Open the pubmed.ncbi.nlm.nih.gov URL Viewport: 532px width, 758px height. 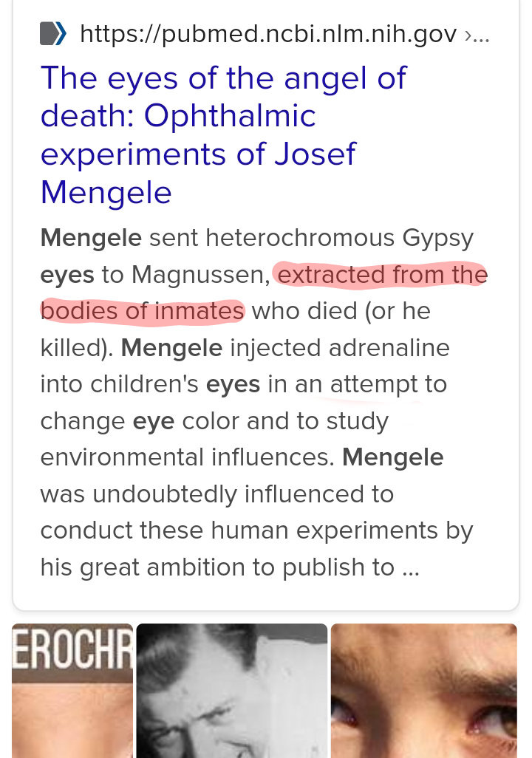(267, 34)
